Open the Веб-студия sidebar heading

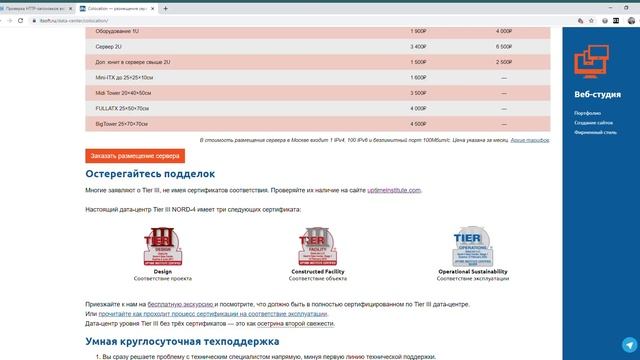coord(597,94)
